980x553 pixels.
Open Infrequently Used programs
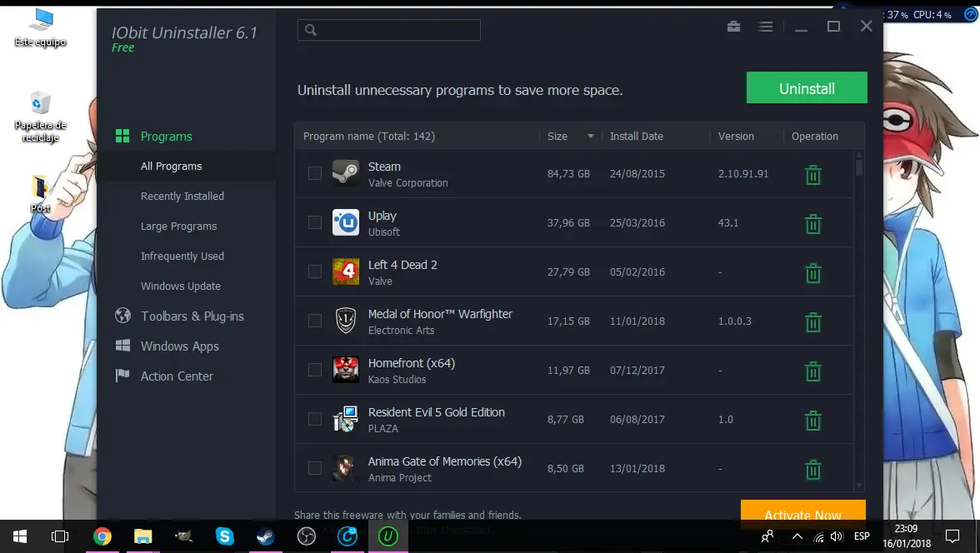[182, 257]
